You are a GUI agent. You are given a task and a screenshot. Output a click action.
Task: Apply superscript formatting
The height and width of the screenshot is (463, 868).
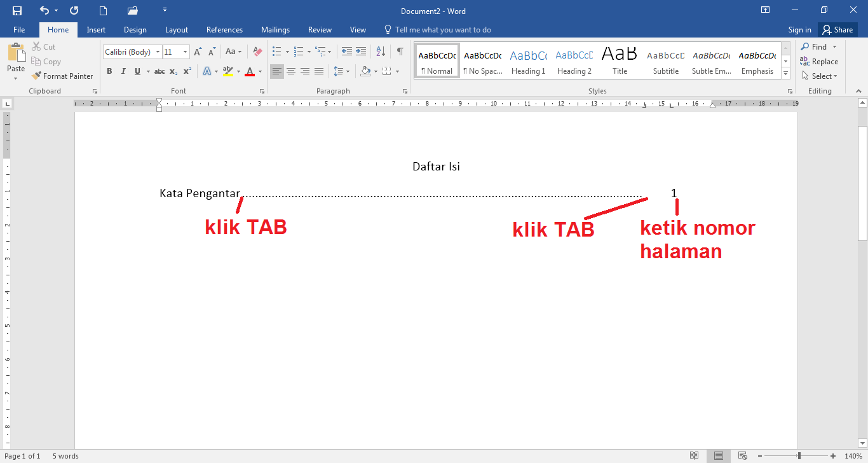(187, 71)
